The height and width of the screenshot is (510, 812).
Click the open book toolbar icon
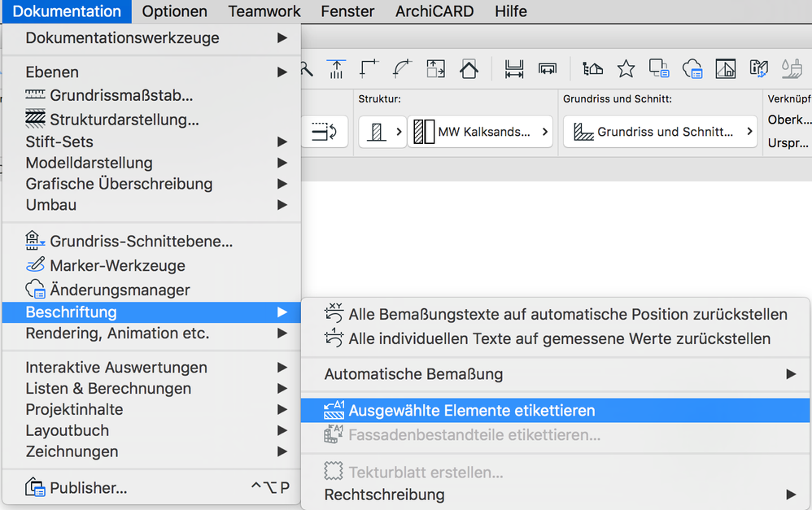pos(758,69)
